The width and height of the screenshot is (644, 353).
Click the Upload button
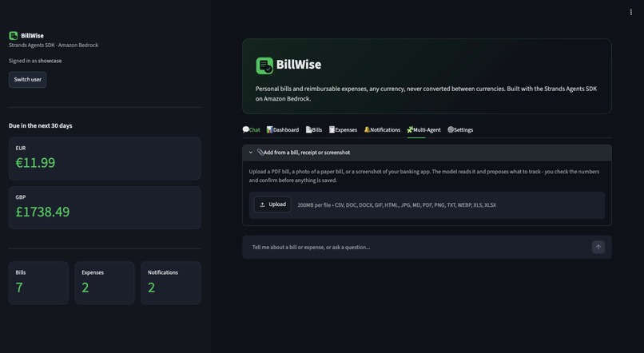point(272,204)
